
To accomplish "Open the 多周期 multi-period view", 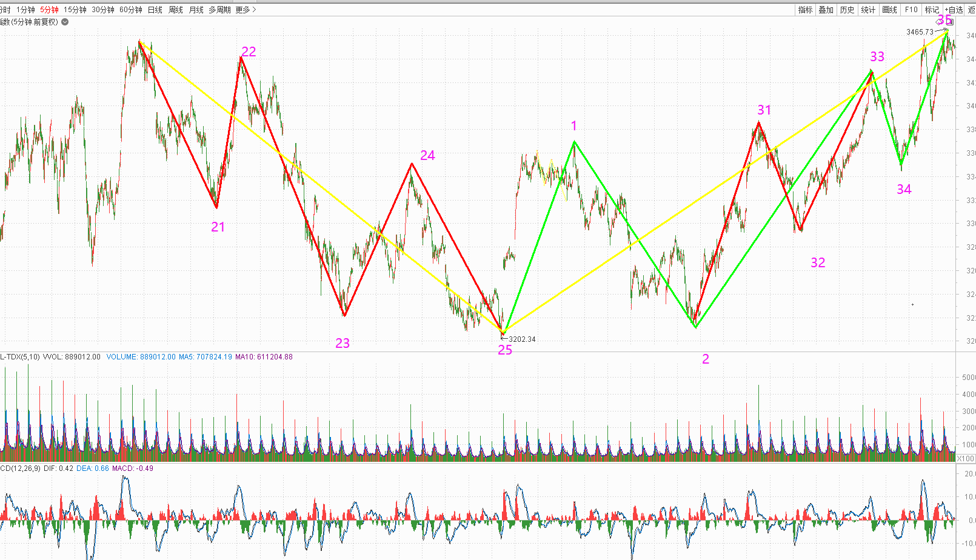I will [x=219, y=10].
